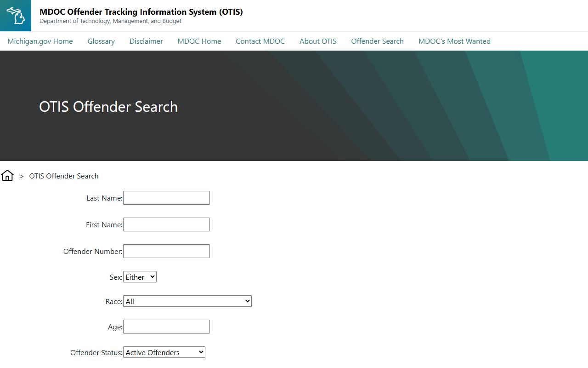Click the MDOC Offender Tracking Information System title
Screen dimensions: 588x368
click(x=141, y=12)
